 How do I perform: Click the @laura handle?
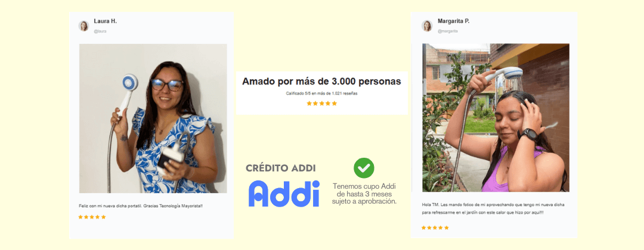[x=100, y=31]
